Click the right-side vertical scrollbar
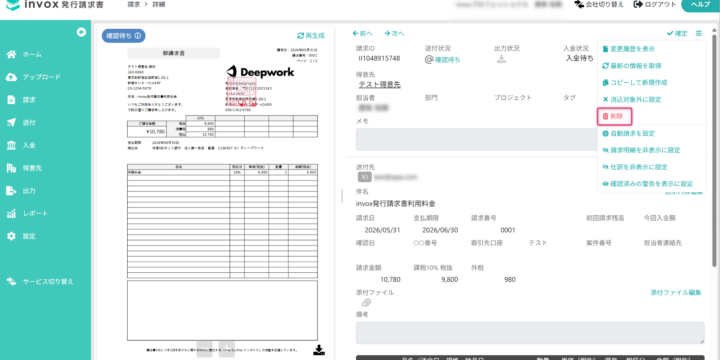Viewport: 720px width, 360px height. (x=714, y=152)
